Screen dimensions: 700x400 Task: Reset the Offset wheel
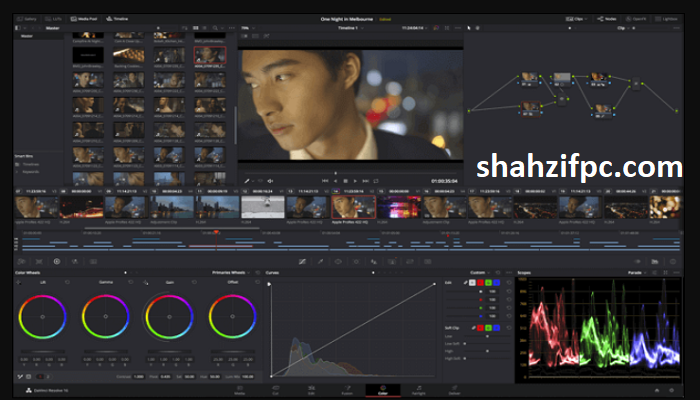pos(258,282)
